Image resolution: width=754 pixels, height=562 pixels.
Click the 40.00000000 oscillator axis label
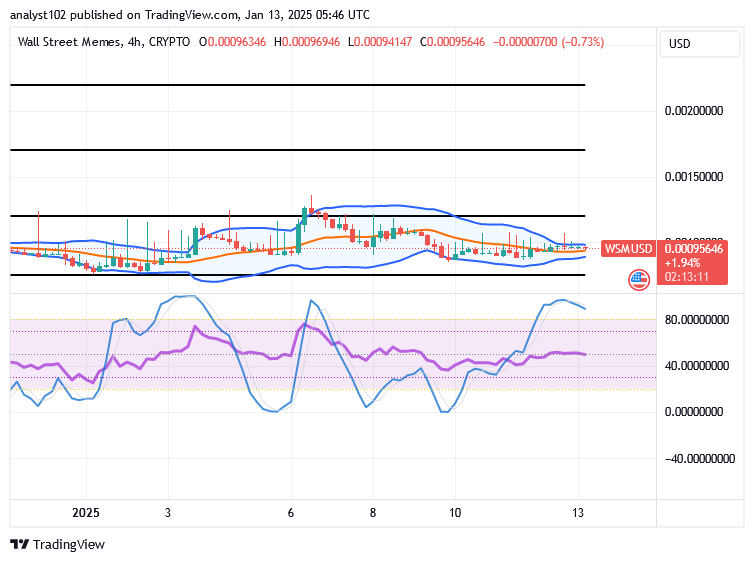(697, 366)
